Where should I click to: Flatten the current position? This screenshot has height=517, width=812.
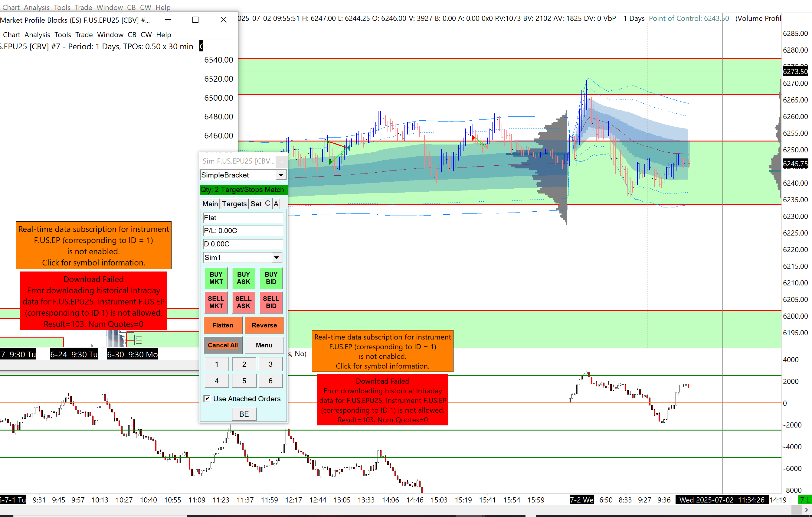(x=223, y=325)
